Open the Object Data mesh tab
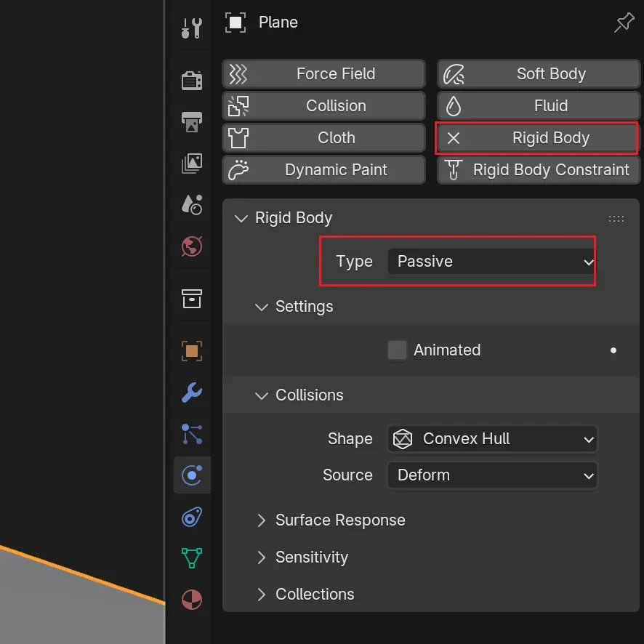The width and height of the screenshot is (644, 644). click(192, 558)
